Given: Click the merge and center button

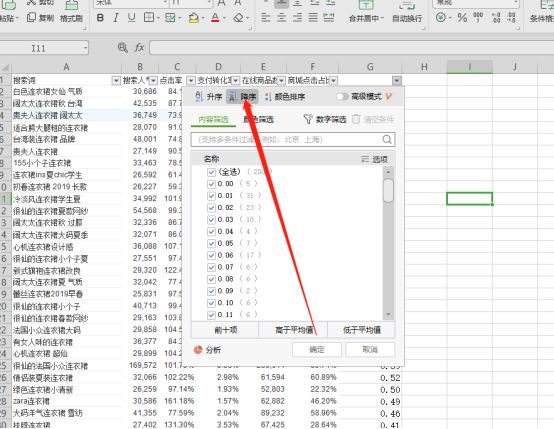Looking at the screenshot, I should tap(366, 12).
